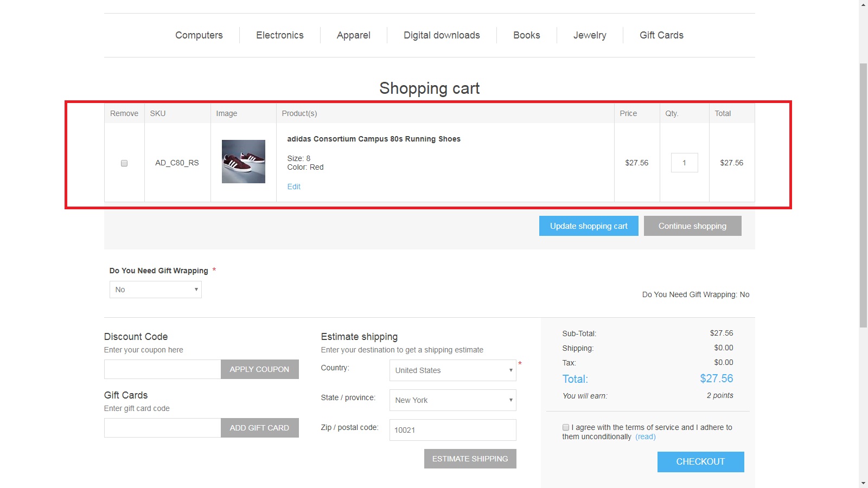This screenshot has height=488, width=868.
Task: Click ESTIMATE SHIPPING button
Action: [x=470, y=459]
